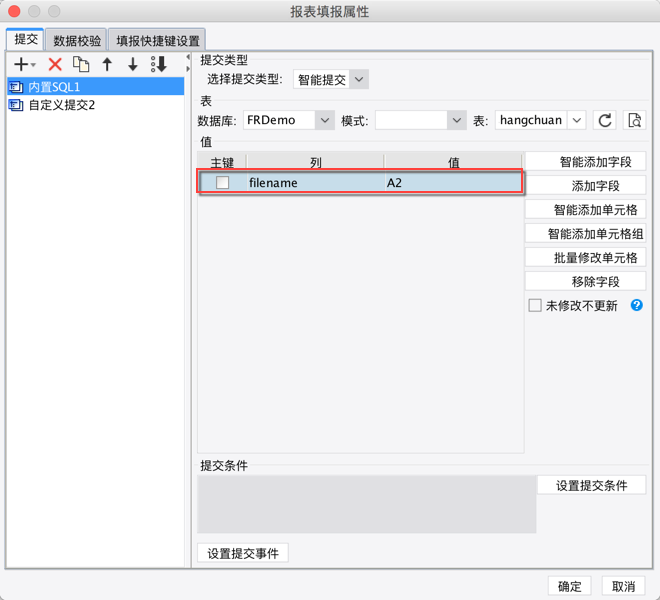Screen dimensions: 660x600
Task: Enable the 未修改不更新 checkbox
Action: coord(535,305)
